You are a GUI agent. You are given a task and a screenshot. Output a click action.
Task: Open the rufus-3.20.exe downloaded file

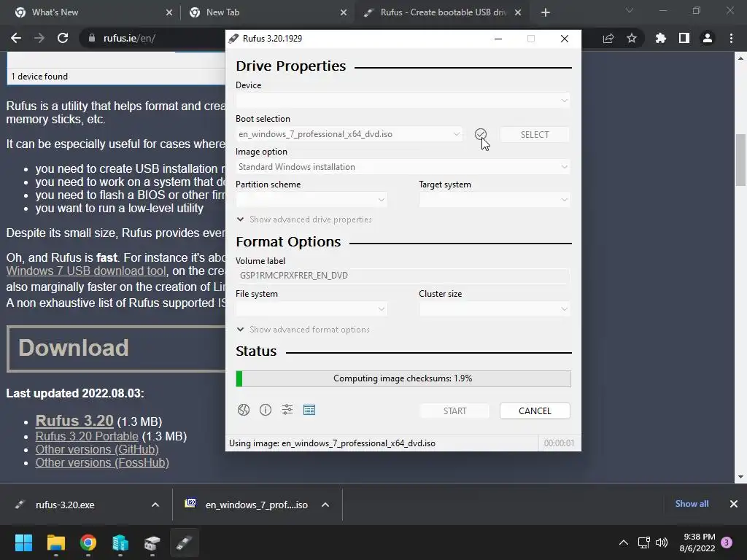click(65, 505)
